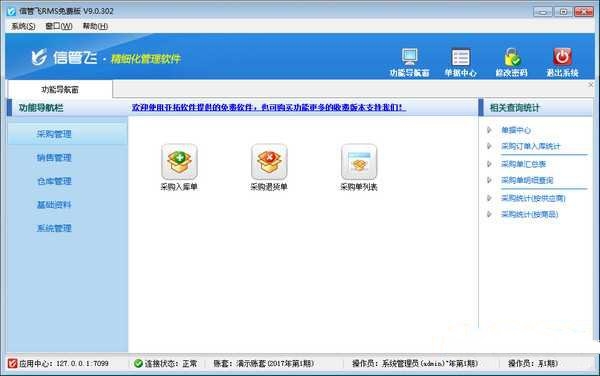Switch to the 功能导航窗 tab
600x376 pixels.
point(60,90)
